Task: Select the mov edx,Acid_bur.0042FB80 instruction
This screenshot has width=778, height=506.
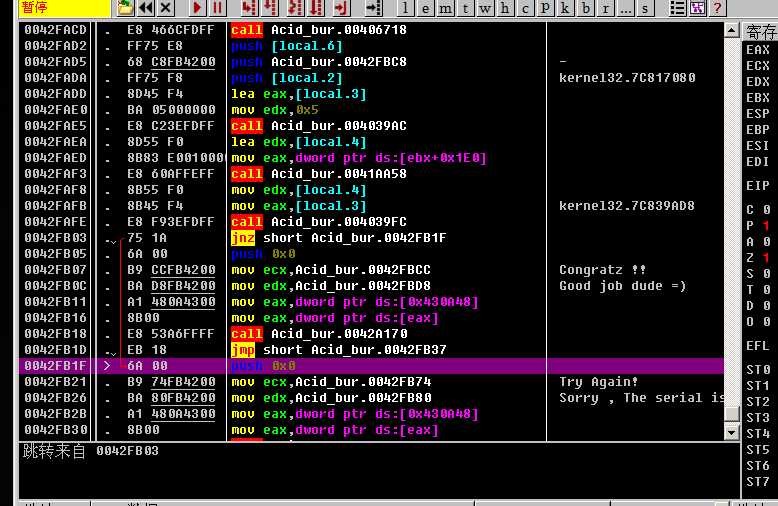Action: tap(331, 398)
